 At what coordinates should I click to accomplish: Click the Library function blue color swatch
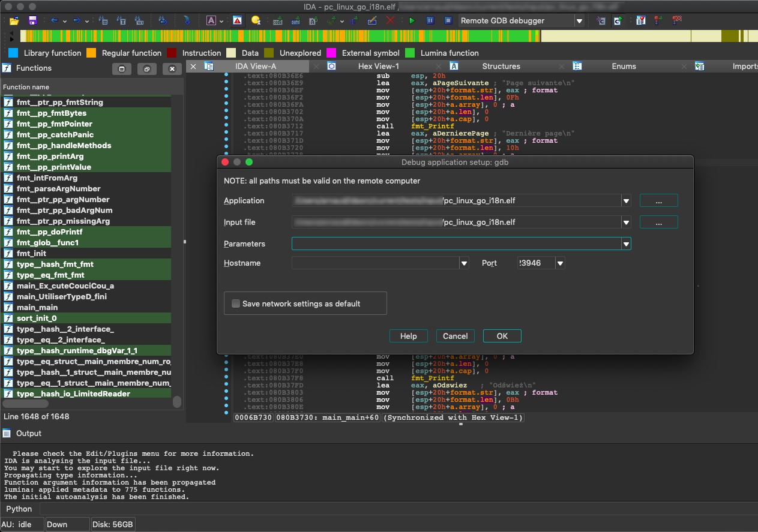pyautogui.click(x=13, y=53)
